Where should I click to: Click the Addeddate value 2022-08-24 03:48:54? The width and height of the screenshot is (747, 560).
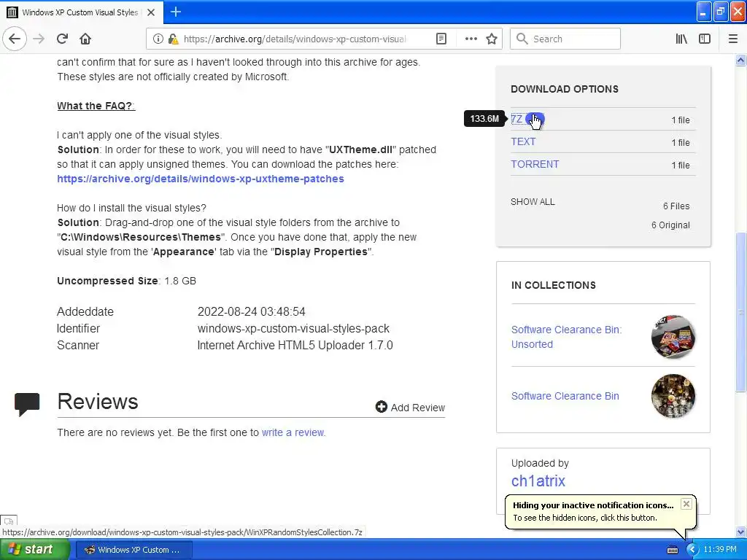(251, 312)
